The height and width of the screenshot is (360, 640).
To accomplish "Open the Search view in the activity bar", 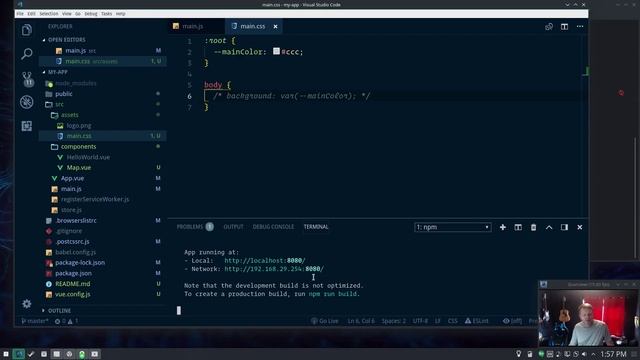I will [x=27, y=53].
